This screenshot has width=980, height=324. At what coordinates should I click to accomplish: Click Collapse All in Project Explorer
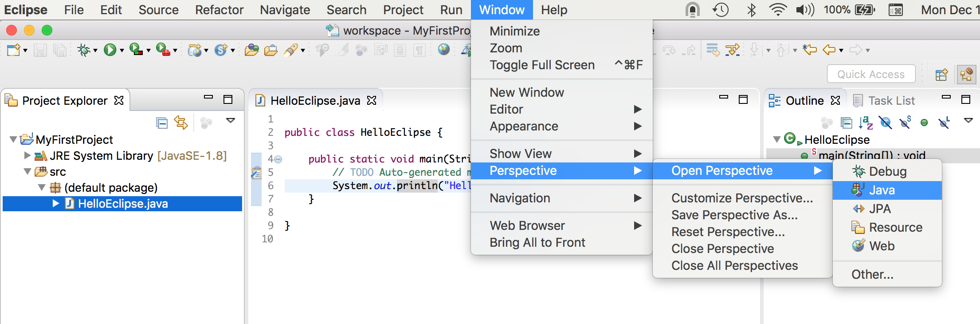pyautogui.click(x=162, y=122)
